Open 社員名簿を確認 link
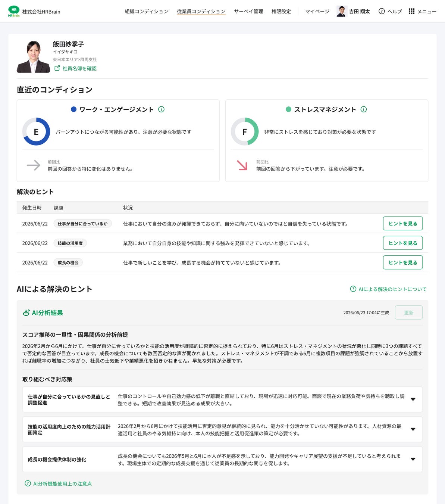This screenshot has height=504, width=445. pos(79,68)
